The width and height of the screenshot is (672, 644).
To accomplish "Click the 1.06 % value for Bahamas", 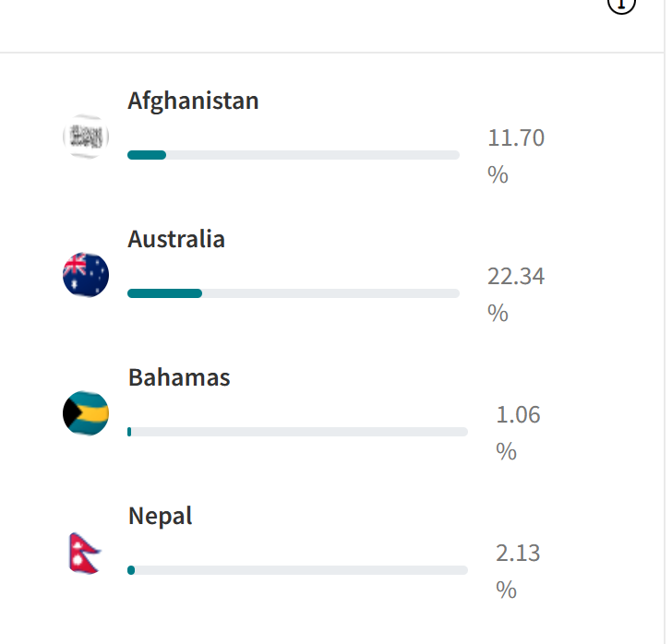I will [x=518, y=432].
